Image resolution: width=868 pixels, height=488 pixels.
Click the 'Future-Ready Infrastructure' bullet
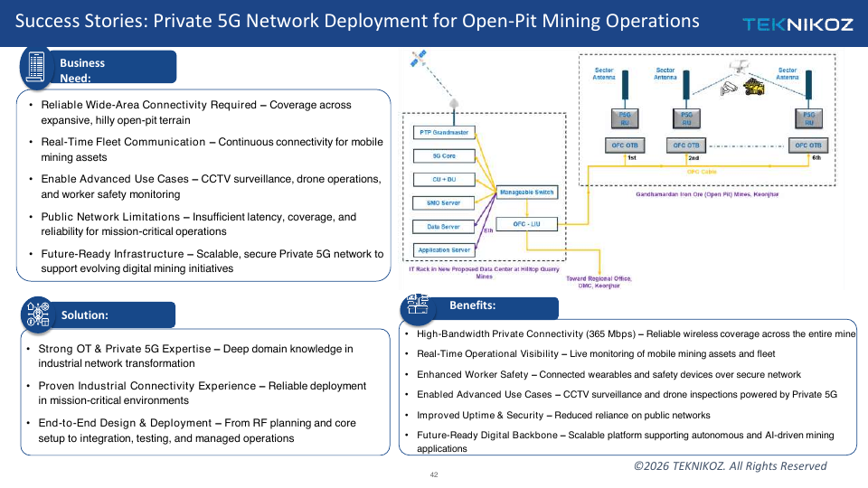point(206,261)
